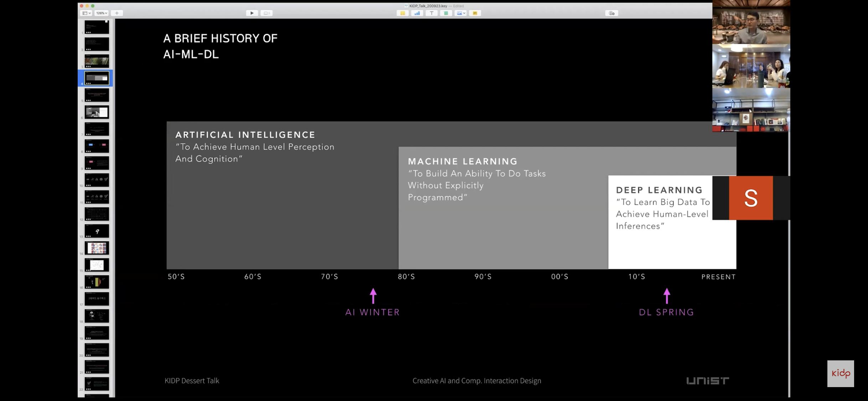The width and height of the screenshot is (868, 401).
Task: Open Keynote Live button
Action: [x=266, y=13]
